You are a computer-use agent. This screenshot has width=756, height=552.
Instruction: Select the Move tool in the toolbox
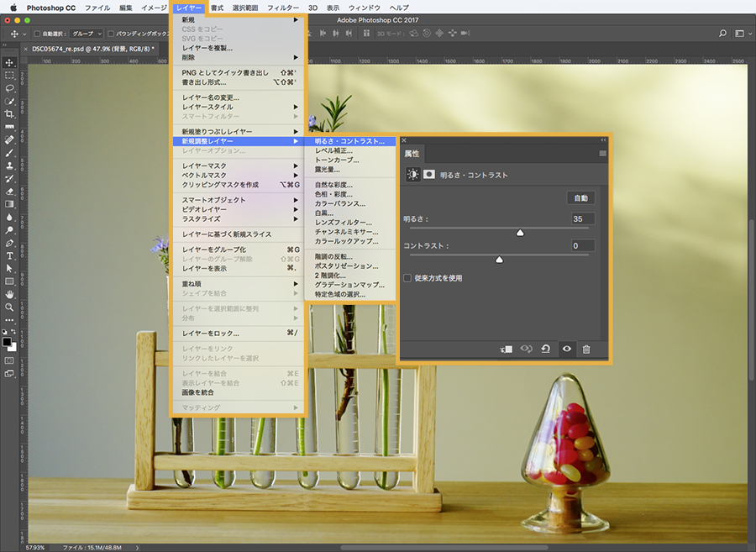[9, 63]
